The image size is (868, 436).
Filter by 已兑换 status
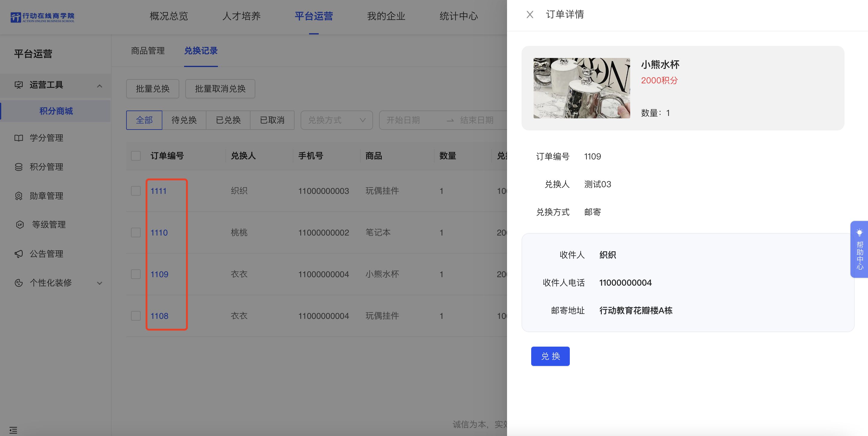click(228, 120)
